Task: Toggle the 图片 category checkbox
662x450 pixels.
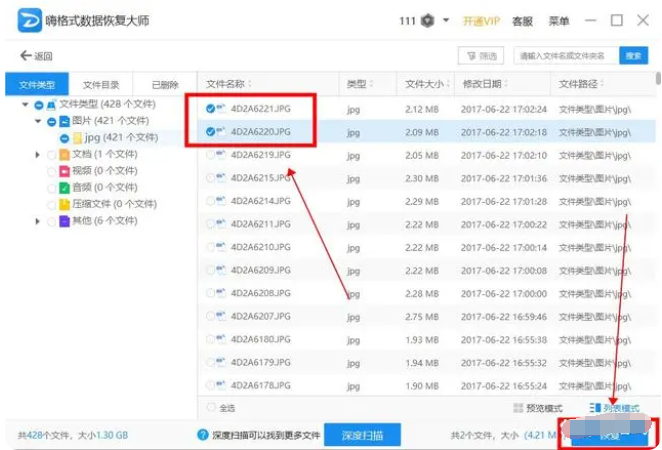Action: [52, 122]
